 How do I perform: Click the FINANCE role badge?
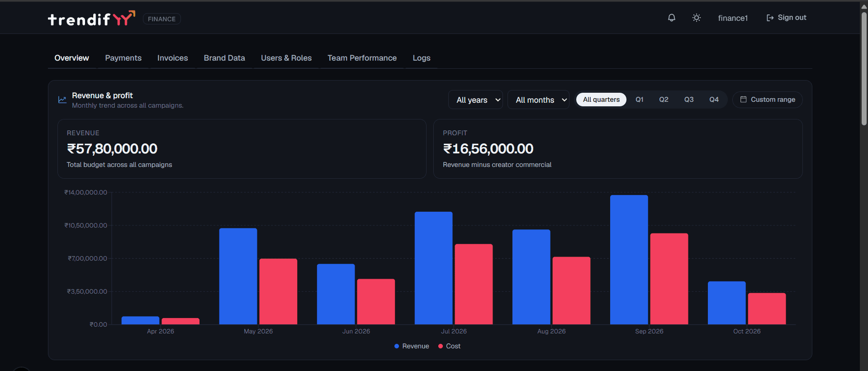coord(161,19)
